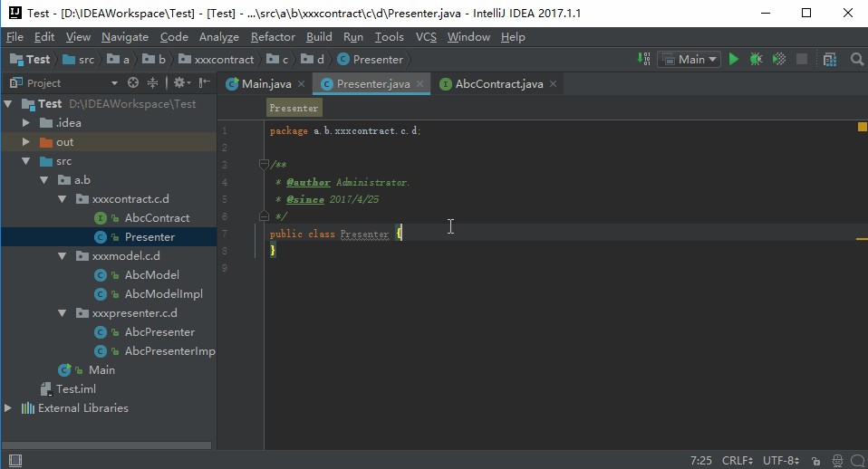868x469 pixels.
Task: Open the Refactor menu
Action: (x=273, y=37)
